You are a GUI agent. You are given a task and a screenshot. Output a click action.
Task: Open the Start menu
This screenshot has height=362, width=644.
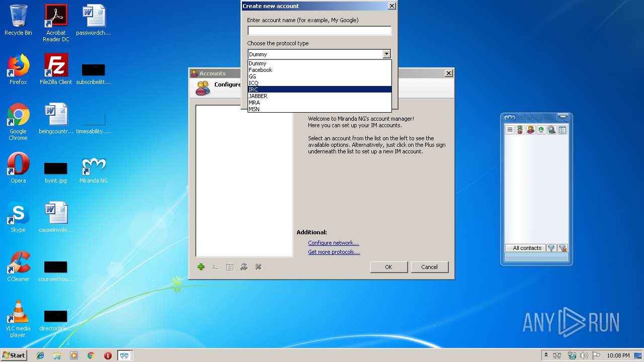coord(14,355)
